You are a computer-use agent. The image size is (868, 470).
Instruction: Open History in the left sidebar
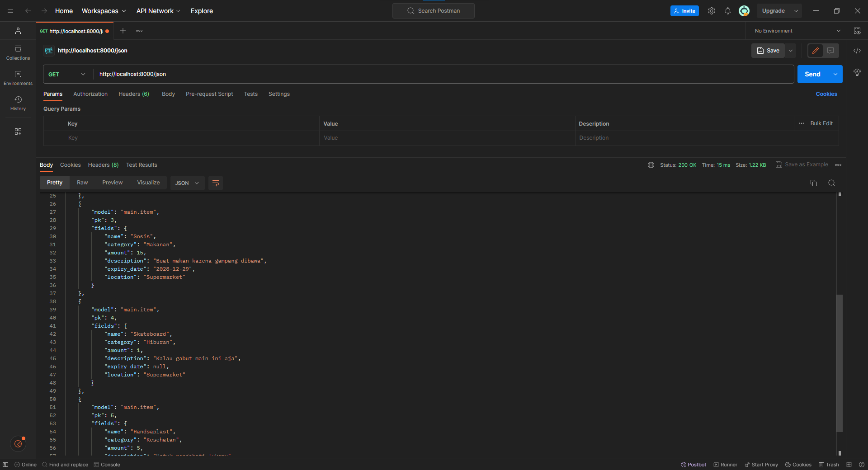tap(18, 103)
